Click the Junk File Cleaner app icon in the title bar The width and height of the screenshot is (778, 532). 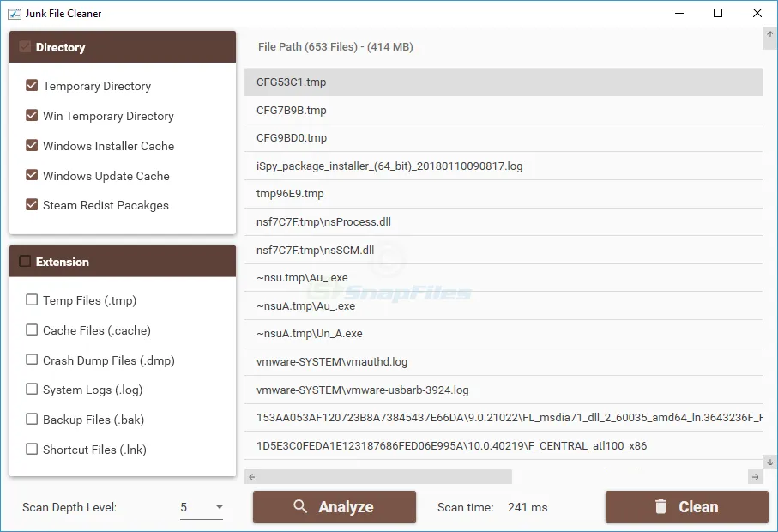[15, 14]
